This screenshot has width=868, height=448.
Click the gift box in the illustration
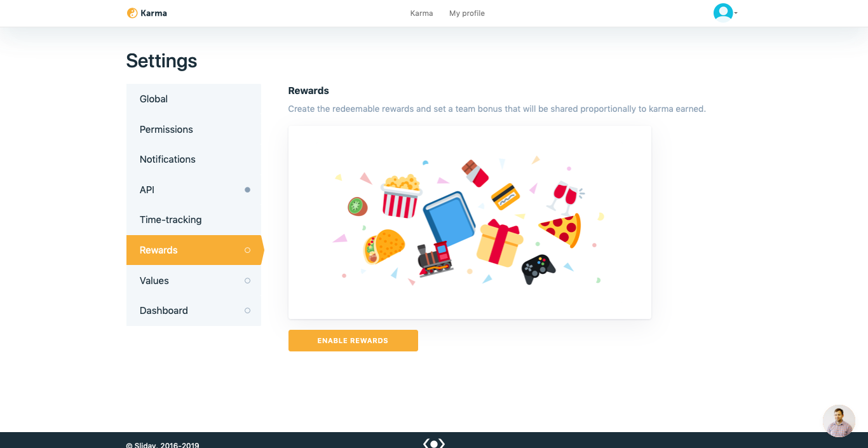500,243
